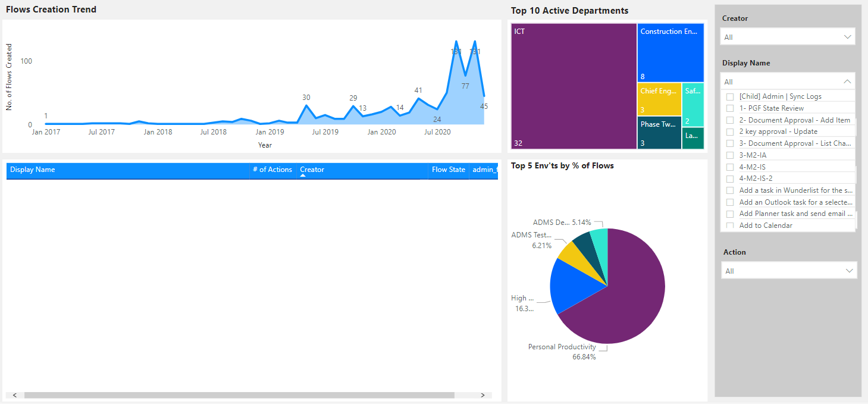Check the "[Child] Admin | Sync Logs" checkbox
868x404 pixels.
point(730,96)
